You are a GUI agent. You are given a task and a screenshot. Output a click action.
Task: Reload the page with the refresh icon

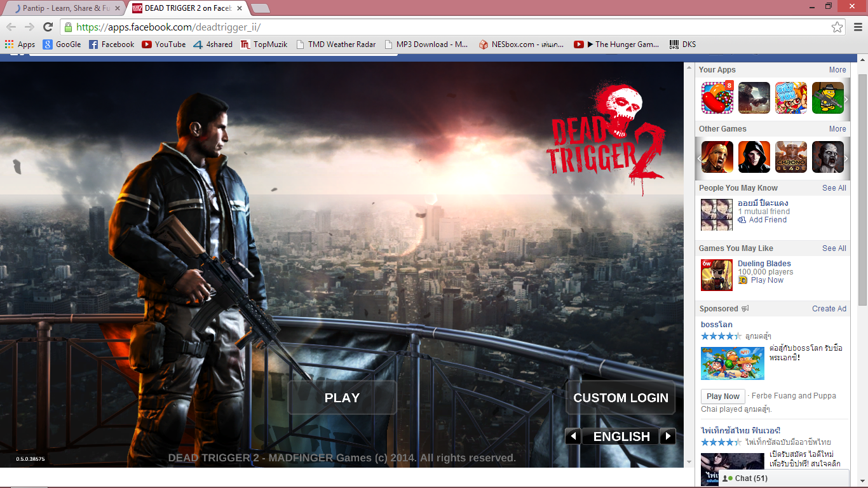tap(48, 27)
